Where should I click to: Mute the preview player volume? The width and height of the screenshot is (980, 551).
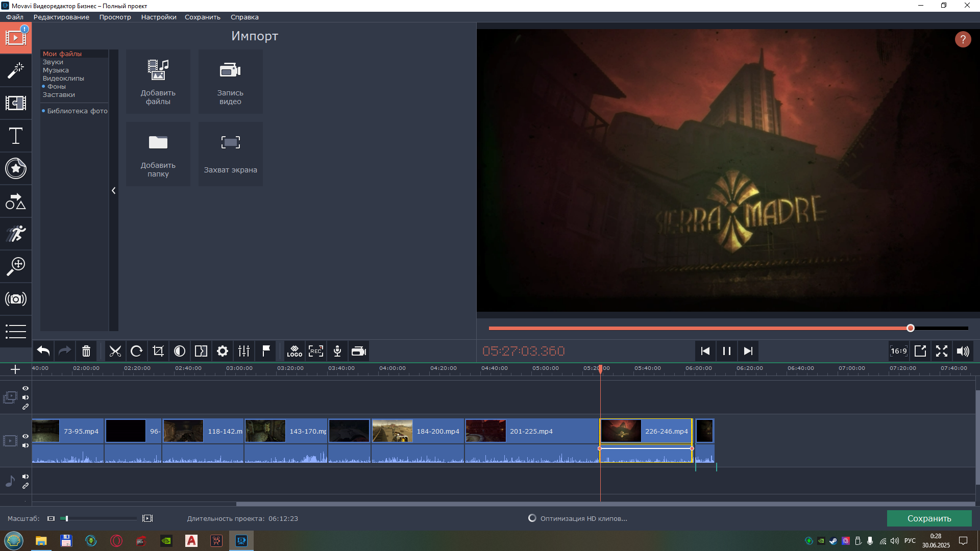tap(963, 351)
